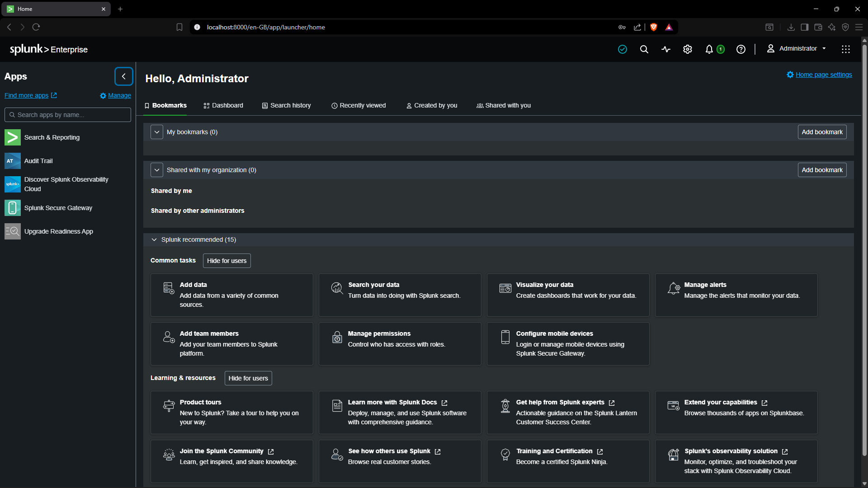
Task: Click the Splunk Secure Gateway app icon
Action: (x=13, y=208)
